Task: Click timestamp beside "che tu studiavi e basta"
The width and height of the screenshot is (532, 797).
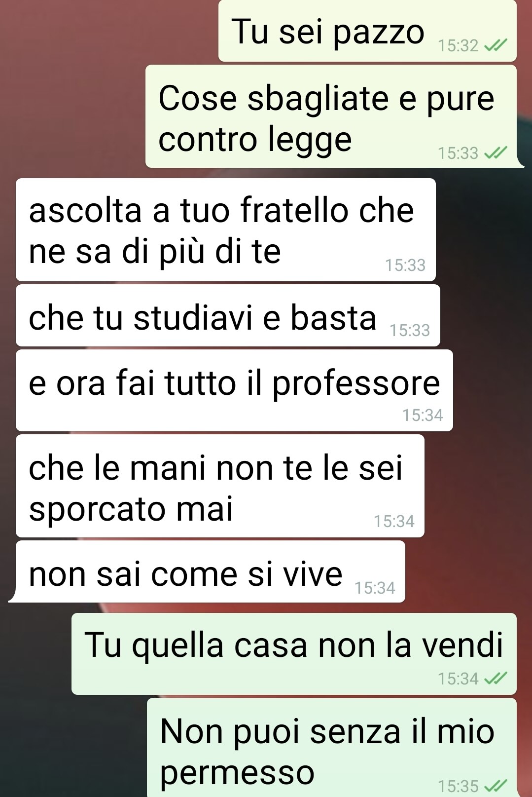Action: (410, 330)
